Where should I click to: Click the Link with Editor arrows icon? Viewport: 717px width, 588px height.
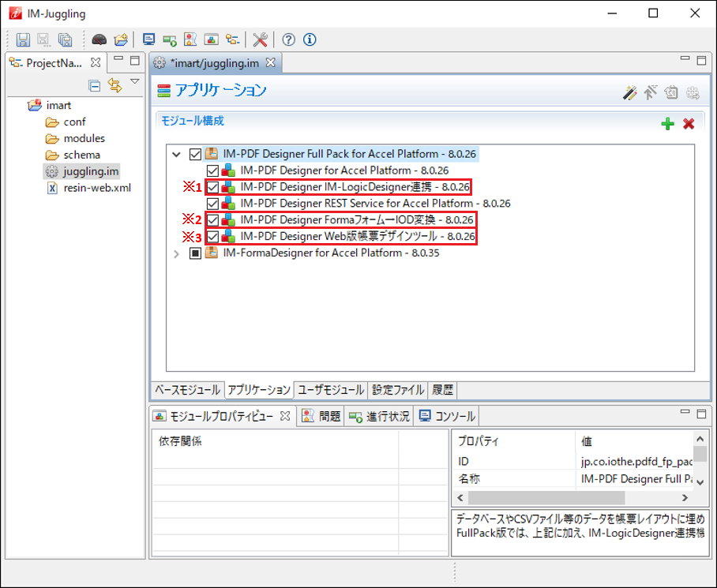pyautogui.click(x=114, y=85)
